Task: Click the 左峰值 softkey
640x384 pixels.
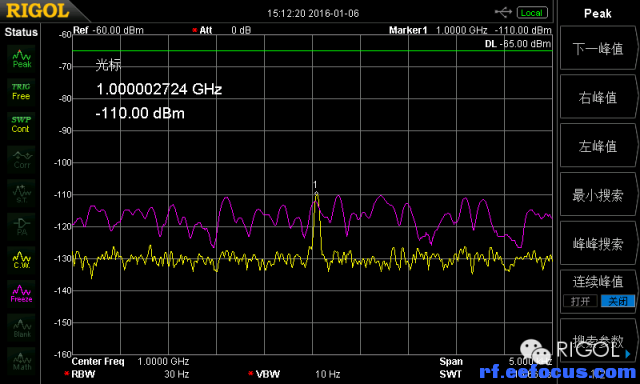Action: [598, 146]
